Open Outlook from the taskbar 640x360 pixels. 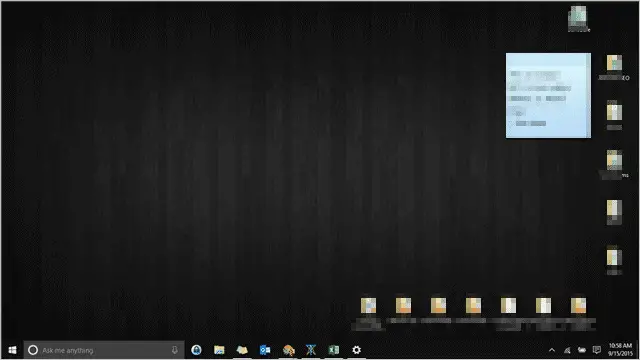265,350
